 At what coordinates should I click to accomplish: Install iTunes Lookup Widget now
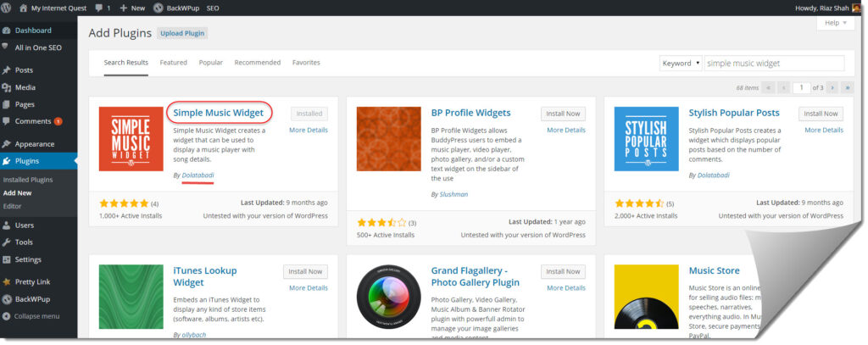305,271
